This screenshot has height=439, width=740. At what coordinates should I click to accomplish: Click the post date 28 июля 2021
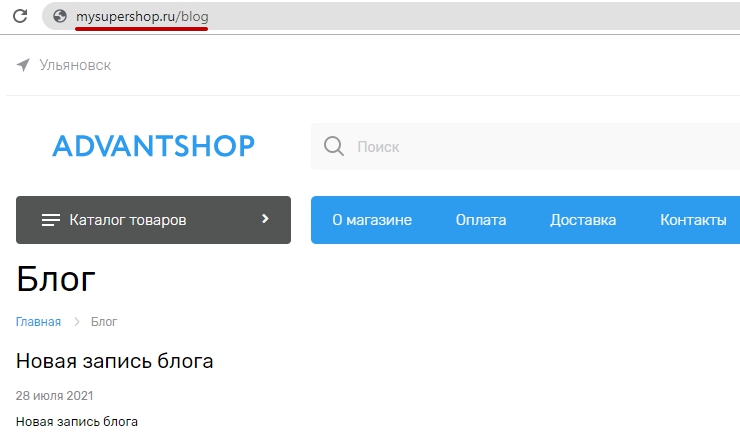[x=55, y=396]
